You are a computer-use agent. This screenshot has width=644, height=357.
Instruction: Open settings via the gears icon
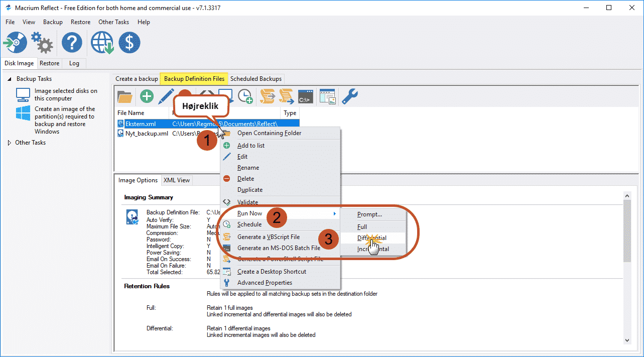click(x=42, y=43)
